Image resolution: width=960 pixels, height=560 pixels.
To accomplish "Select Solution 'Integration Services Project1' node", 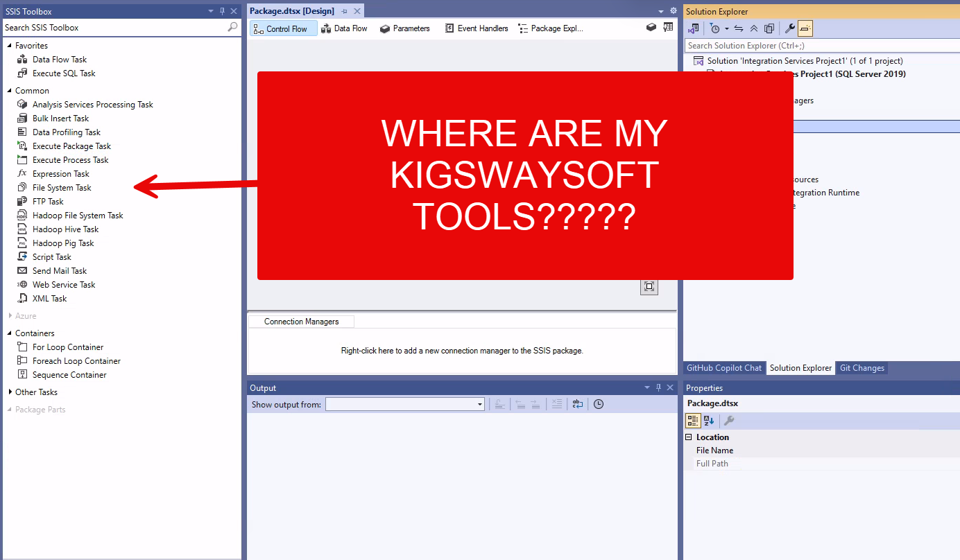I will tap(798, 61).
